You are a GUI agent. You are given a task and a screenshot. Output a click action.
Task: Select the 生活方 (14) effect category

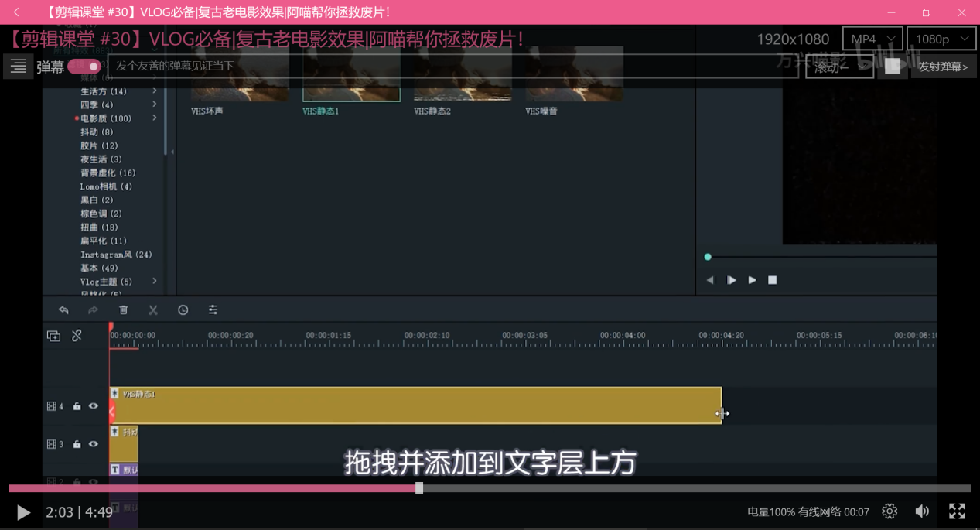(x=104, y=91)
